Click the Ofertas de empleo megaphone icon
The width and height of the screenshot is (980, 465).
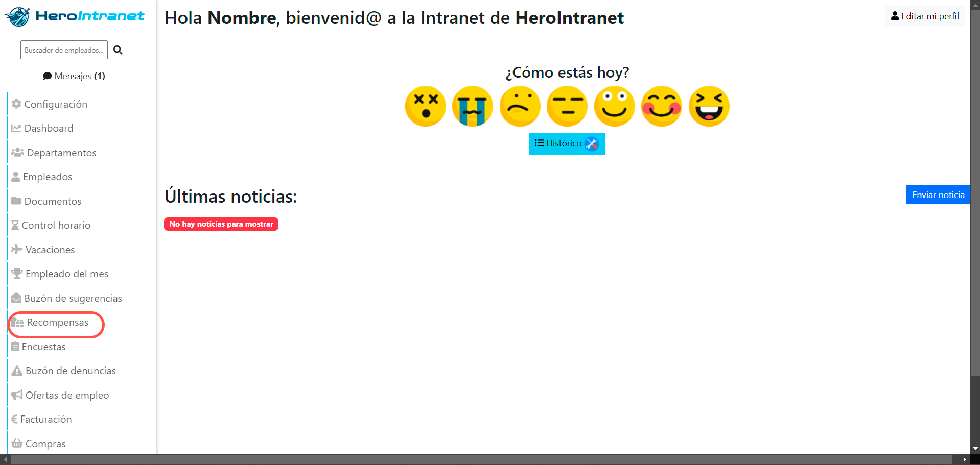[x=17, y=395]
